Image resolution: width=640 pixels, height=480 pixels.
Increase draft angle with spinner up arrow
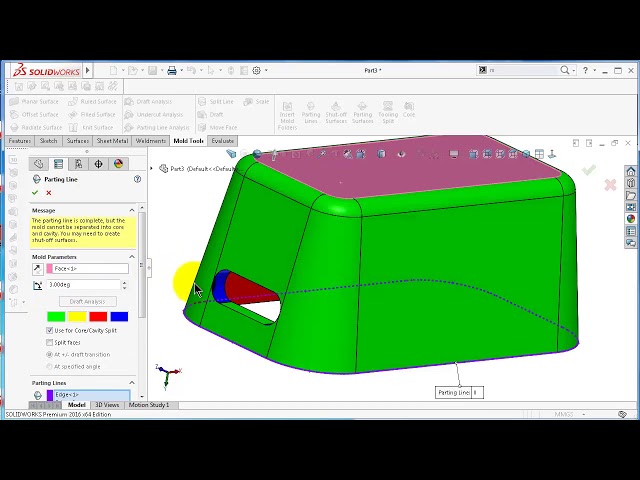pos(124,282)
